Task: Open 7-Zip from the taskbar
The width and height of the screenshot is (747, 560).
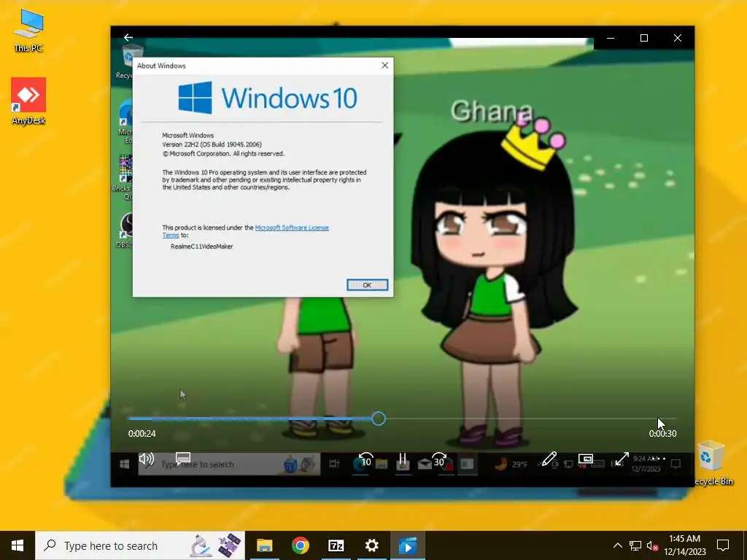Action: [x=336, y=545]
